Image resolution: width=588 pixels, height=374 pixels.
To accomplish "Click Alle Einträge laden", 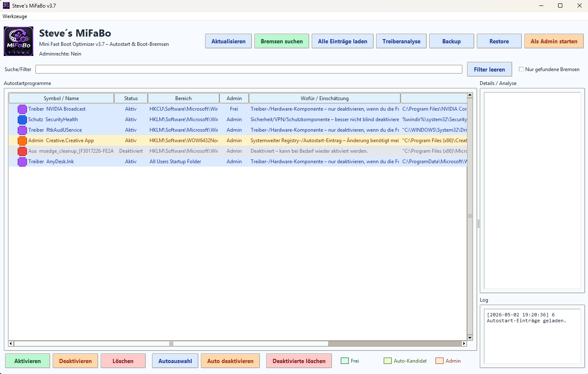I will (x=342, y=41).
